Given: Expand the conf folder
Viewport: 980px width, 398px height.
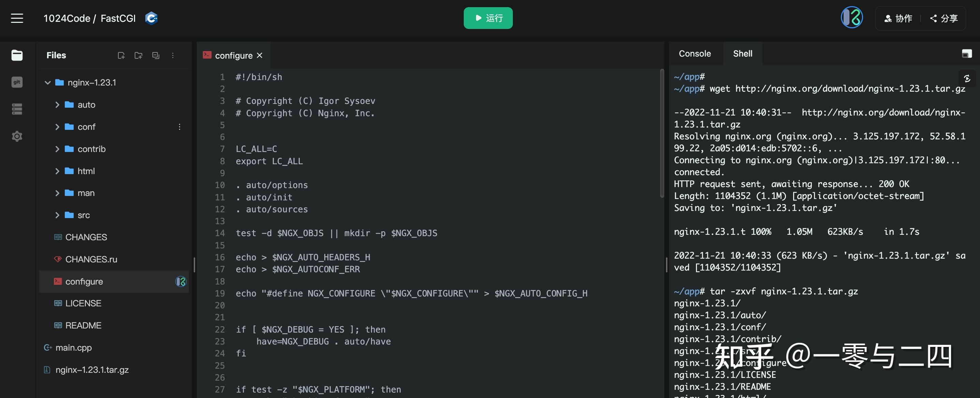Looking at the screenshot, I should (x=57, y=126).
